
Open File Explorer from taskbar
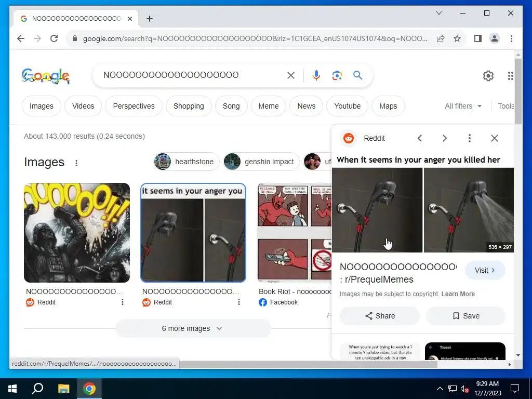(x=63, y=389)
